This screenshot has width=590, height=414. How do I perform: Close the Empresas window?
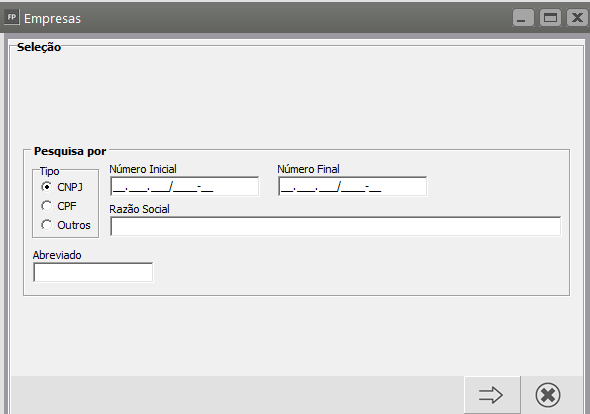point(577,18)
